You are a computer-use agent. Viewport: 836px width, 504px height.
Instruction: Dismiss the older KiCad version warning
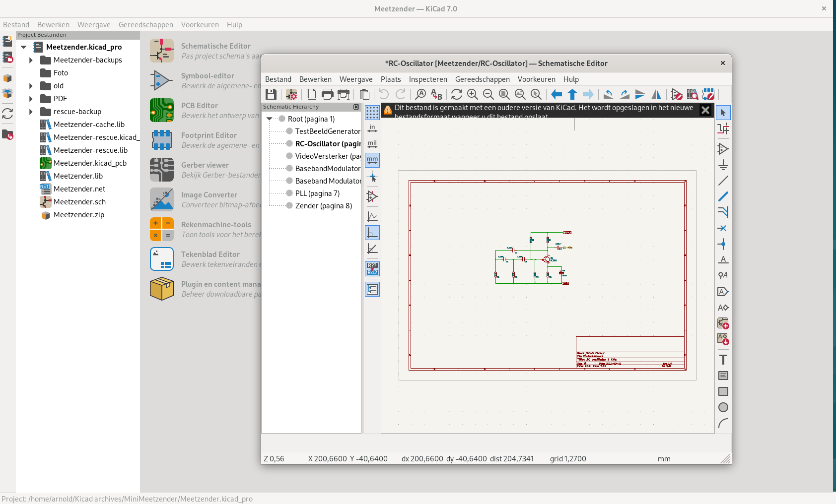(705, 110)
